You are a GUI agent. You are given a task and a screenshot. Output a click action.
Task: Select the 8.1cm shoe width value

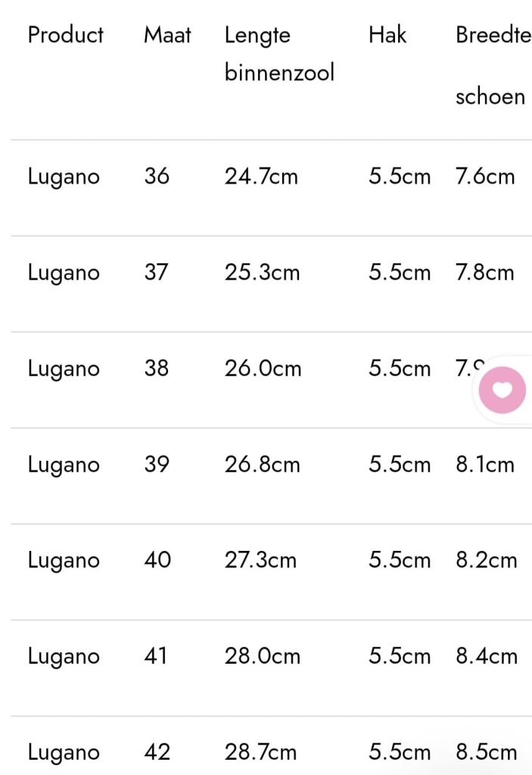485,464
